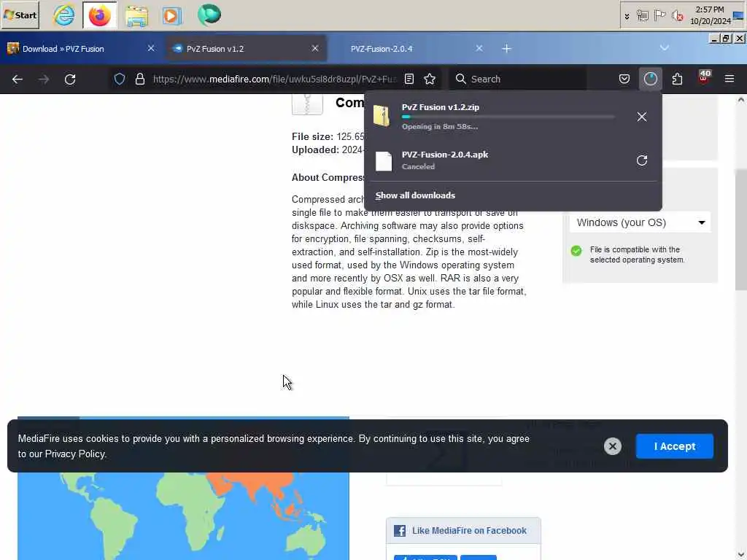
Task: Dismiss the cookie banner with X
Action: [x=613, y=446]
